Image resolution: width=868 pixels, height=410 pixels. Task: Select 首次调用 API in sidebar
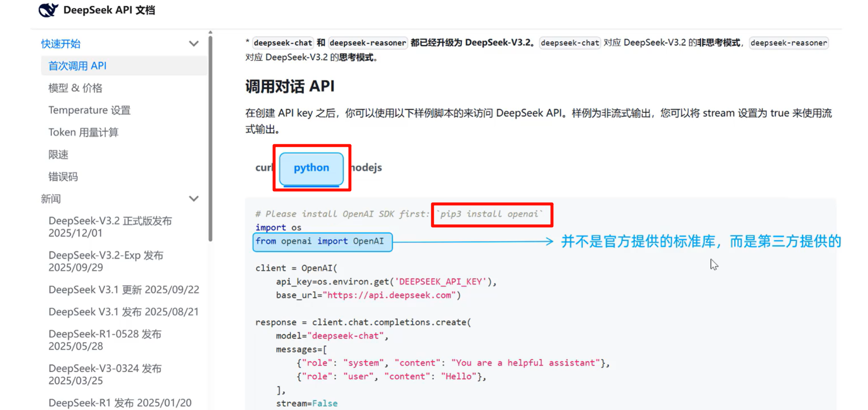point(124,66)
